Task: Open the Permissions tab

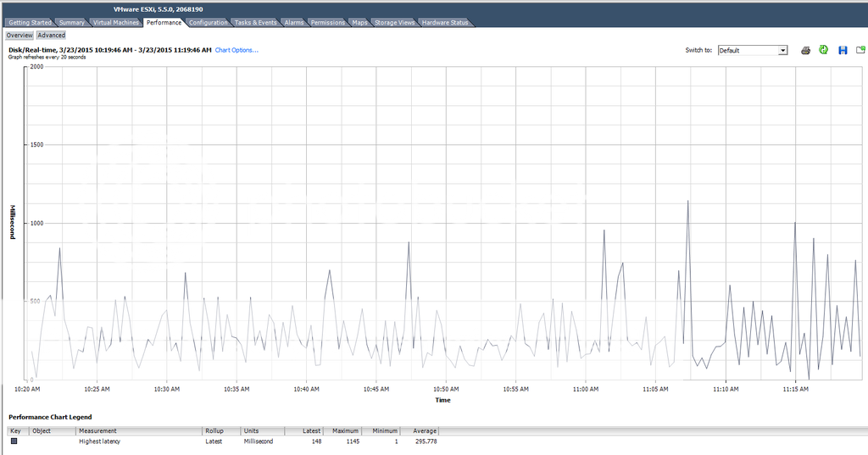Action: tap(328, 23)
